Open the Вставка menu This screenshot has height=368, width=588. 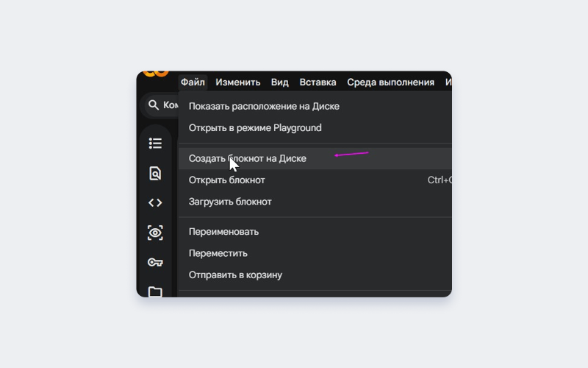pos(318,82)
